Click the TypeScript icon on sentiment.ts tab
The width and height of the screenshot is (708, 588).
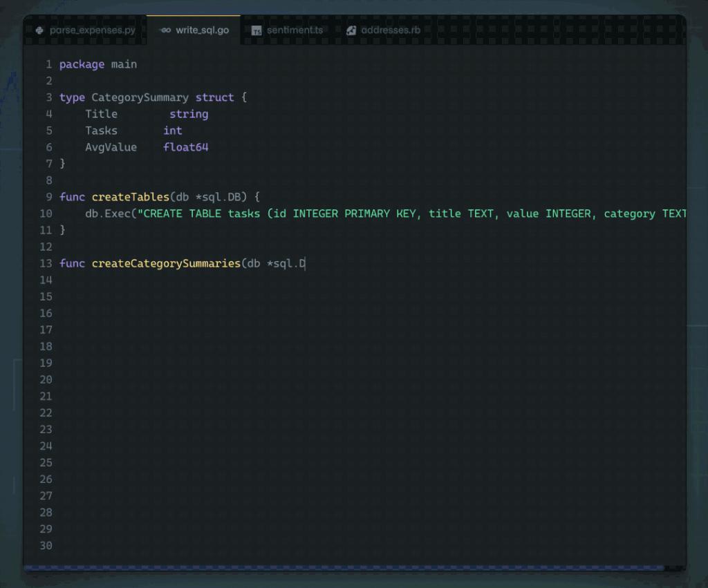[257, 30]
